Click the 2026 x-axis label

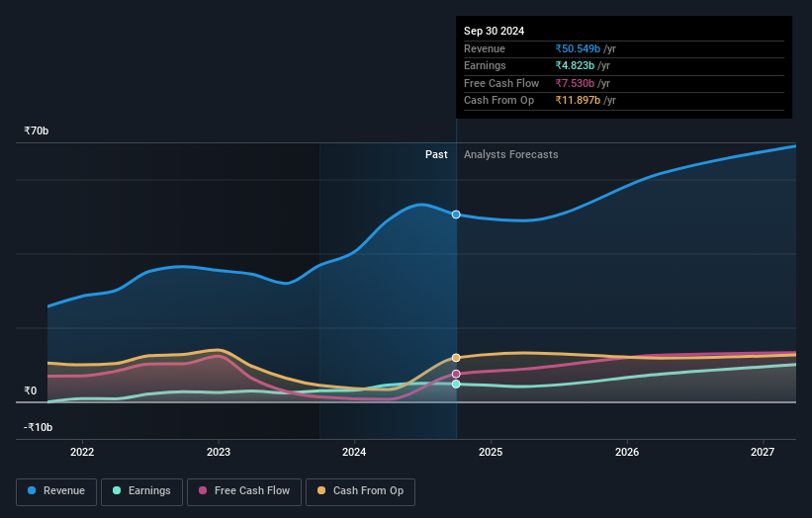[x=627, y=452]
